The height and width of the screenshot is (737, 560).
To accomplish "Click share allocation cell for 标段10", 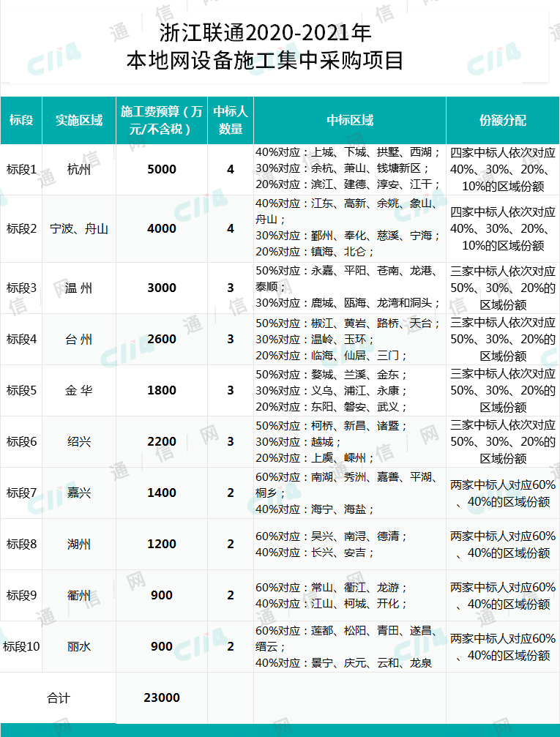I will point(503,647).
